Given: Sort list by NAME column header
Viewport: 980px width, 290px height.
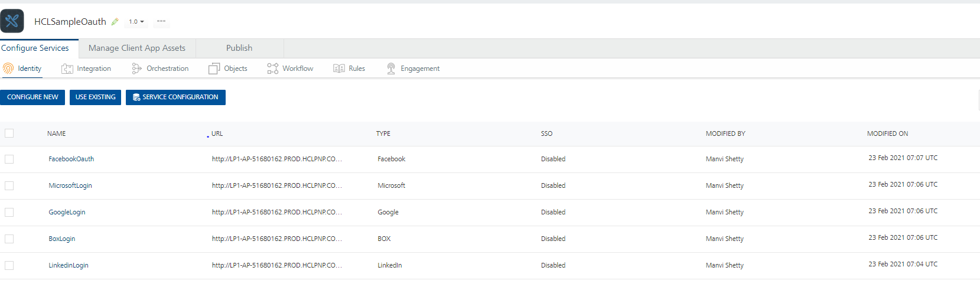Looking at the screenshot, I should 57,133.
